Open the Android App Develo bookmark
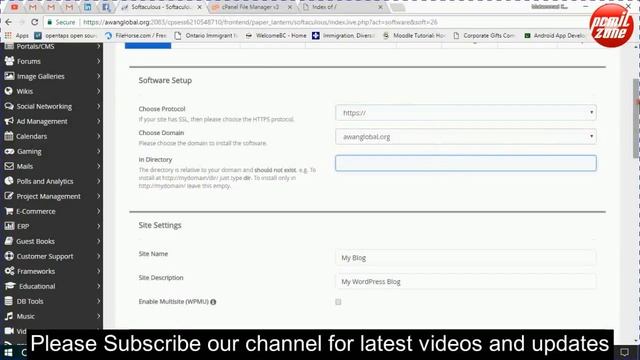Viewport: 640px width, 360px height. pyautogui.click(x=554, y=36)
